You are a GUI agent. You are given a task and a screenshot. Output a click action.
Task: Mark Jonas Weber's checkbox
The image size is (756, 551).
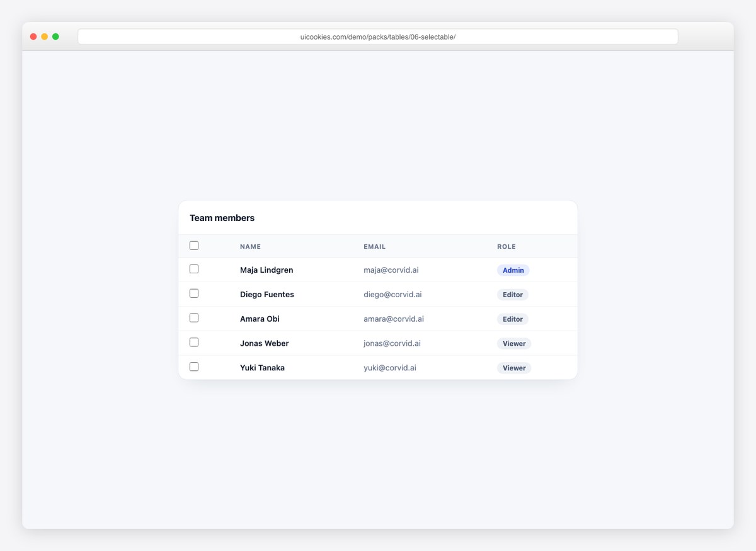pos(194,343)
